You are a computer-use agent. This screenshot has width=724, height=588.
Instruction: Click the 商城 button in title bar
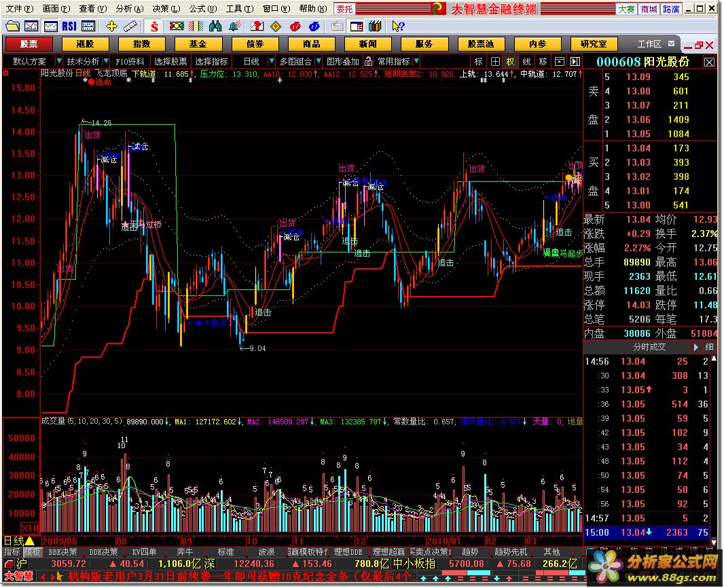tap(649, 9)
